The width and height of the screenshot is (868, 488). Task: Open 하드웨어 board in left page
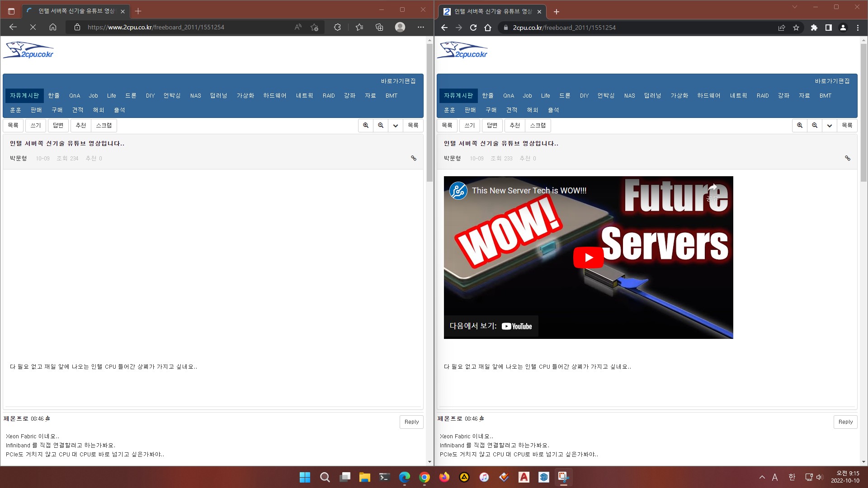[275, 95]
